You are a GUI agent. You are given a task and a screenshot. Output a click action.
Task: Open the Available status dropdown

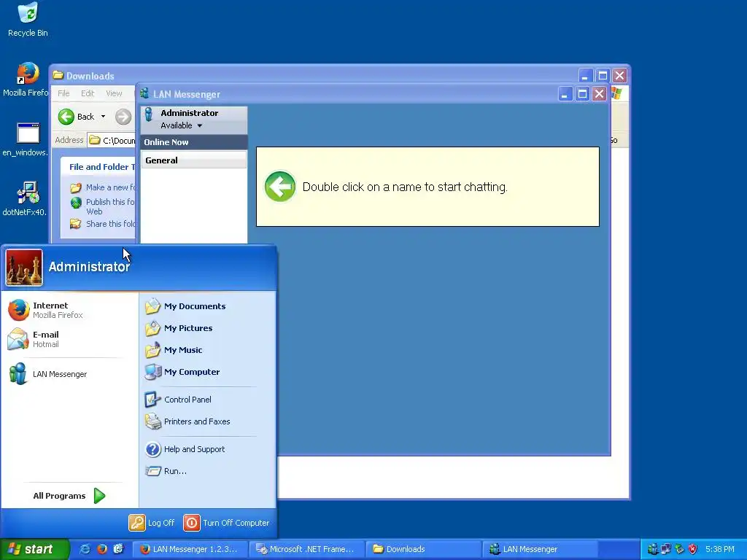click(x=182, y=125)
